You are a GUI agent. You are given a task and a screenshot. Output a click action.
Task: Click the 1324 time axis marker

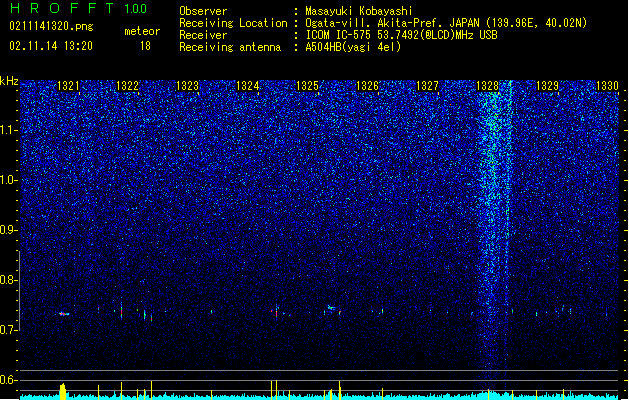coord(248,86)
